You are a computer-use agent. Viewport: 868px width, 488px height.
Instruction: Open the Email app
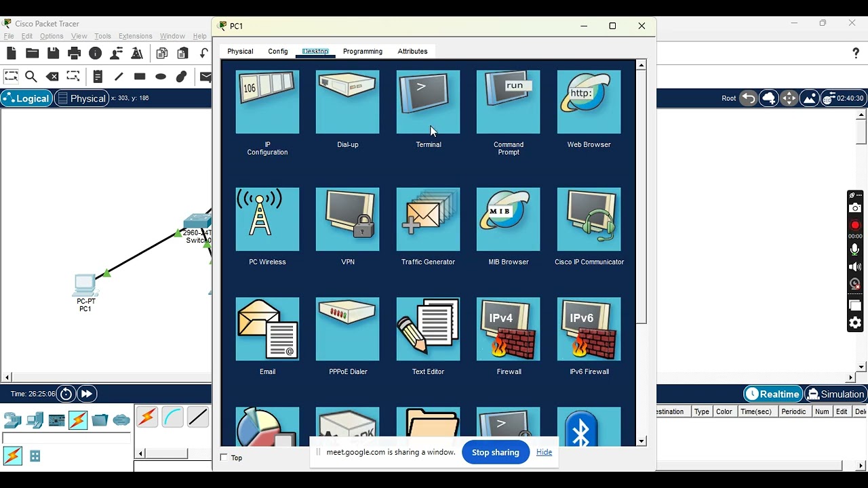[x=267, y=329]
